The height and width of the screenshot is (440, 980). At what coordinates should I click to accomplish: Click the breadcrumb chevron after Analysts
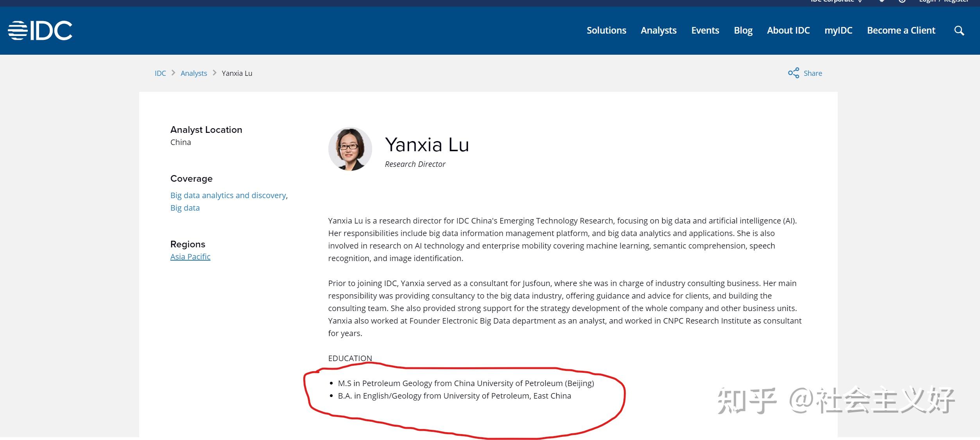tap(214, 73)
